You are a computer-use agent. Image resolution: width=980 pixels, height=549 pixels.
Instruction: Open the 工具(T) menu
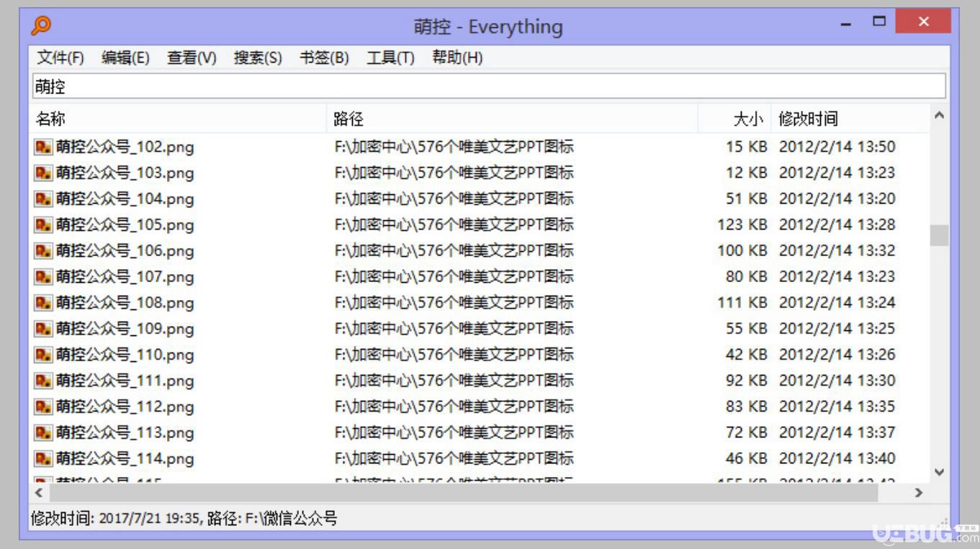390,58
